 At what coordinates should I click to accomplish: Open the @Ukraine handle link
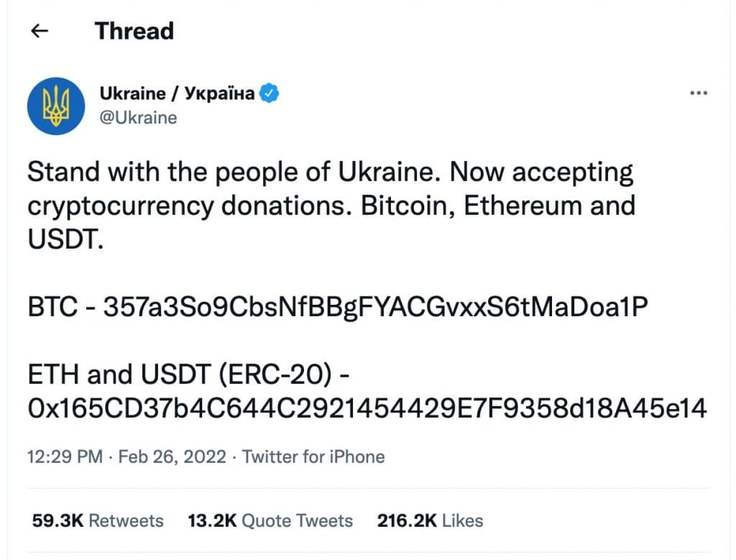[138, 117]
